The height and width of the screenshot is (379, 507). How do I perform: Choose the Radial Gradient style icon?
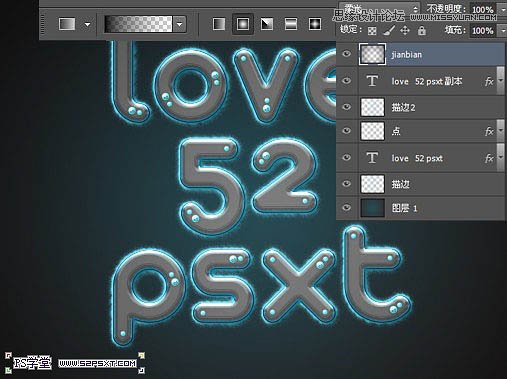coord(243,24)
